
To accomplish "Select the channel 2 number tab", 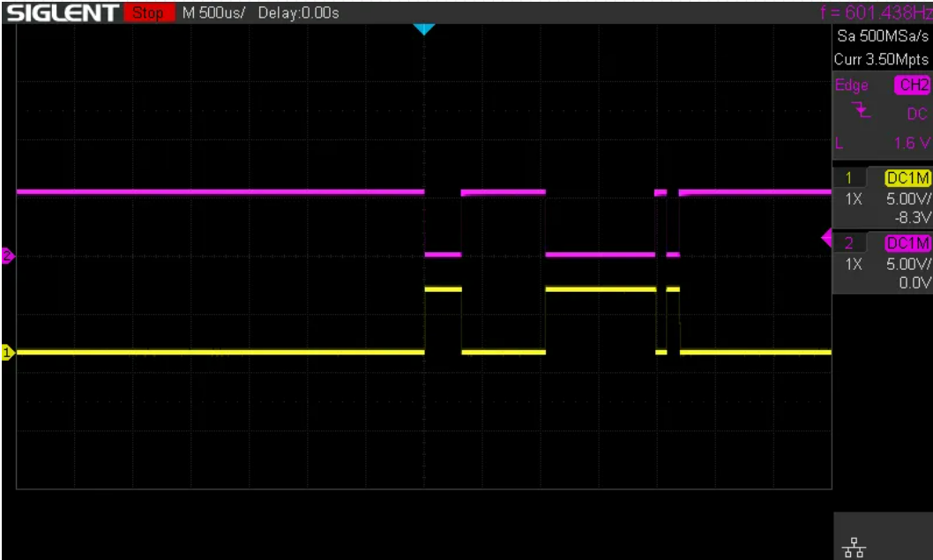I will (850, 243).
